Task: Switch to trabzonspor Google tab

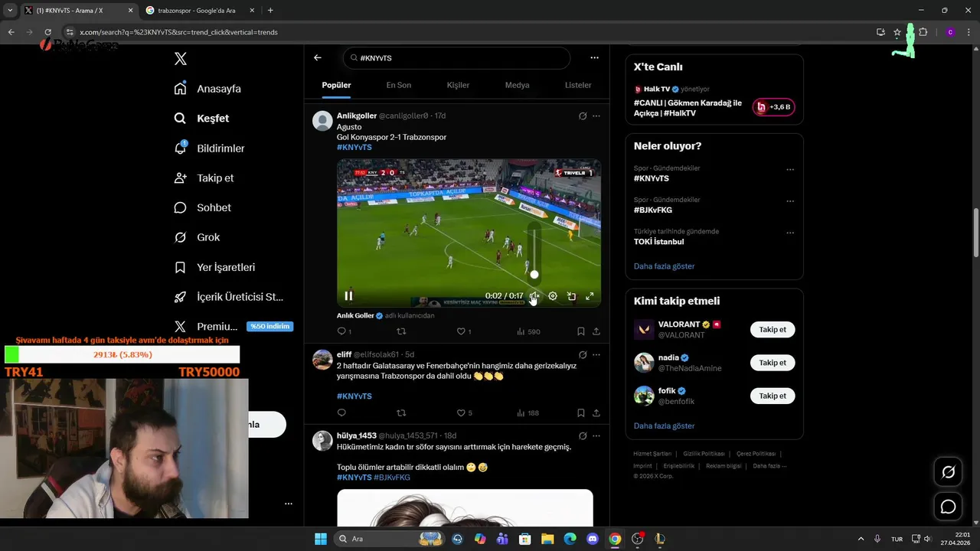Action: (198, 11)
